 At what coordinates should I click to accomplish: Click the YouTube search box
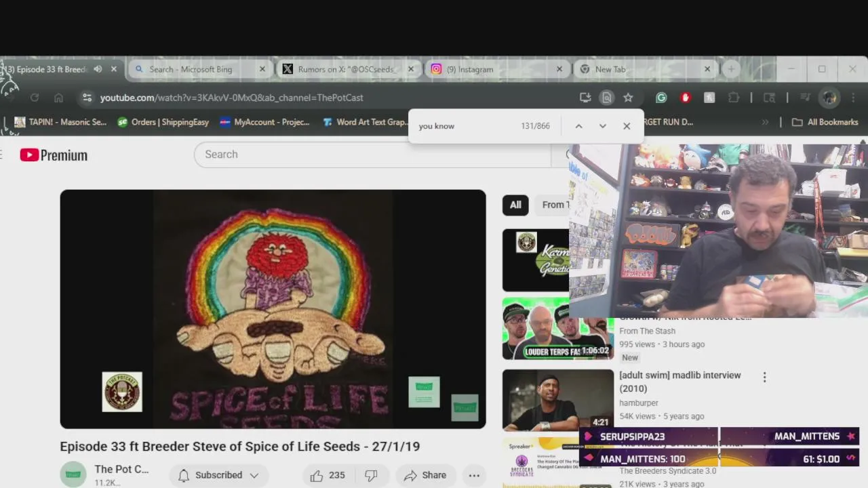click(x=373, y=155)
